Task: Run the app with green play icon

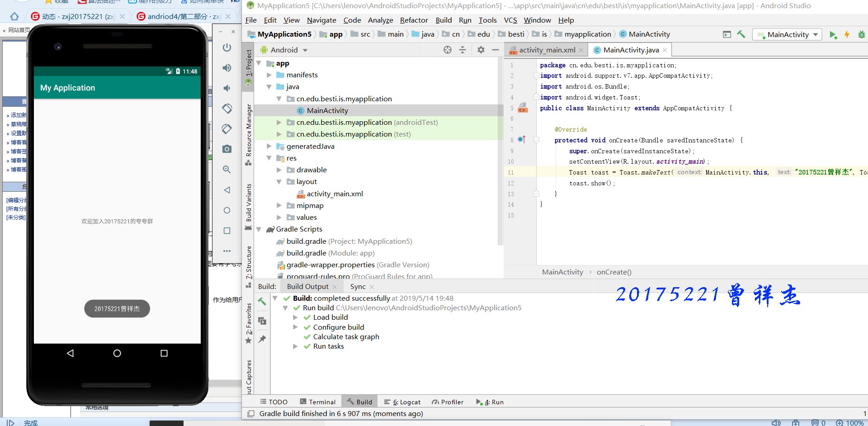Action: tap(833, 35)
